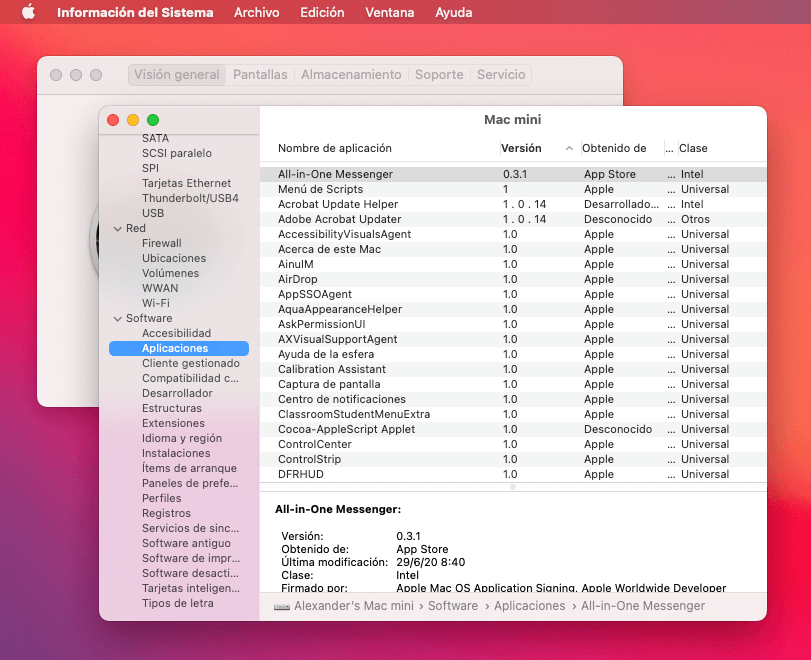Switch to Almacenamiento tab in back window
The width and height of the screenshot is (811, 660).
(x=351, y=74)
